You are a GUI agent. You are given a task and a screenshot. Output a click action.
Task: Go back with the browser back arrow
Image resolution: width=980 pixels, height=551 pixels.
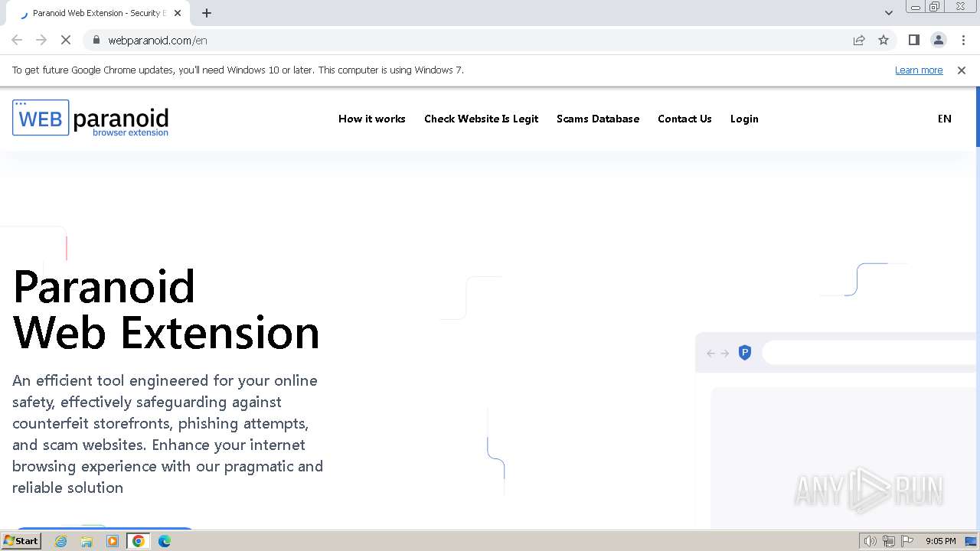pos(17,40)
